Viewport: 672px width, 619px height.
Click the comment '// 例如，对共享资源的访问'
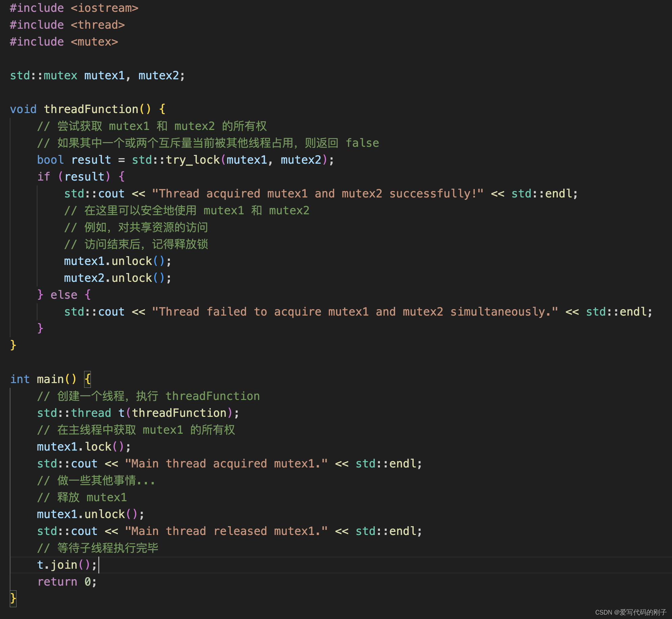point(136,227)
